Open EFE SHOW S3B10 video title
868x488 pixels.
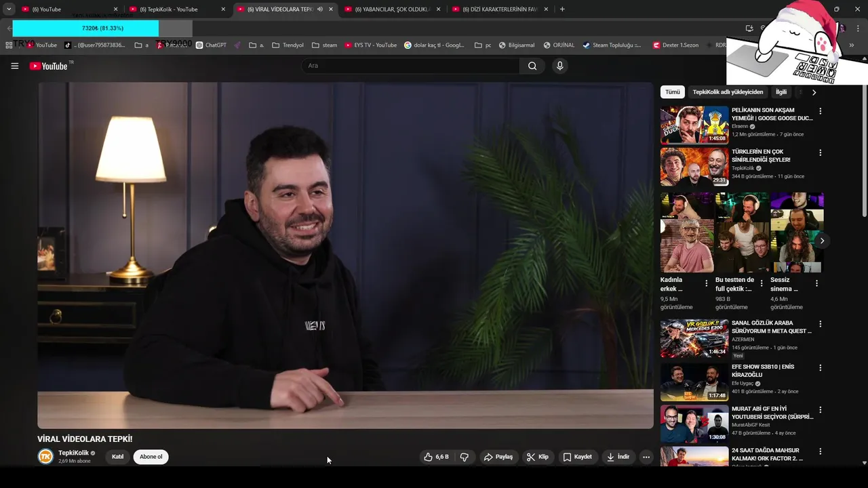pyautogui.click(x=763, y=371)
